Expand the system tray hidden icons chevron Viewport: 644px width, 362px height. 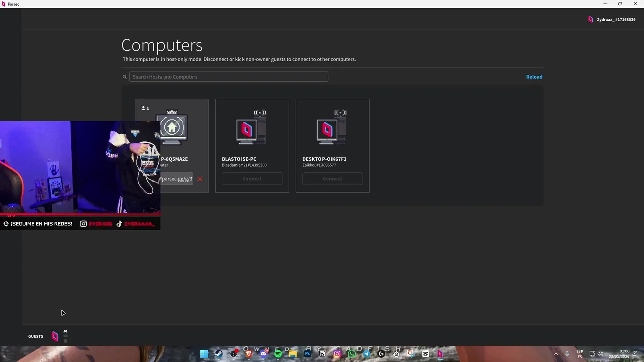click(x=556, y=354)
